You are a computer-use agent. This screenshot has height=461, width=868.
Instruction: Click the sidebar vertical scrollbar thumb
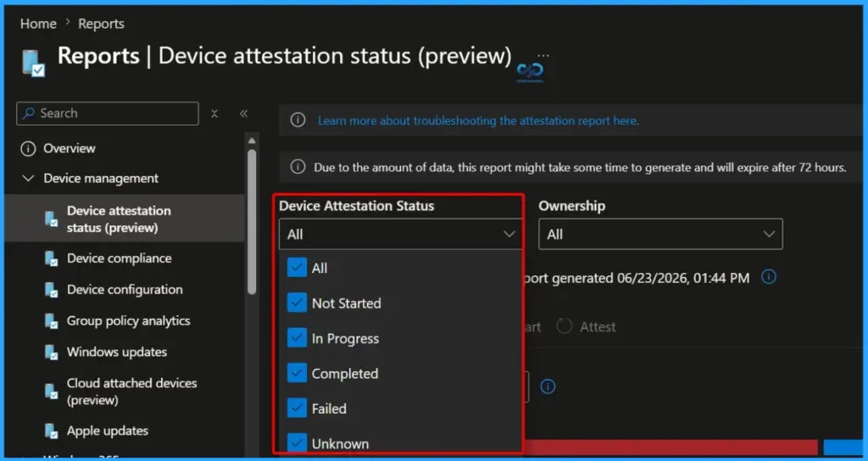click(x=252, y=221)
